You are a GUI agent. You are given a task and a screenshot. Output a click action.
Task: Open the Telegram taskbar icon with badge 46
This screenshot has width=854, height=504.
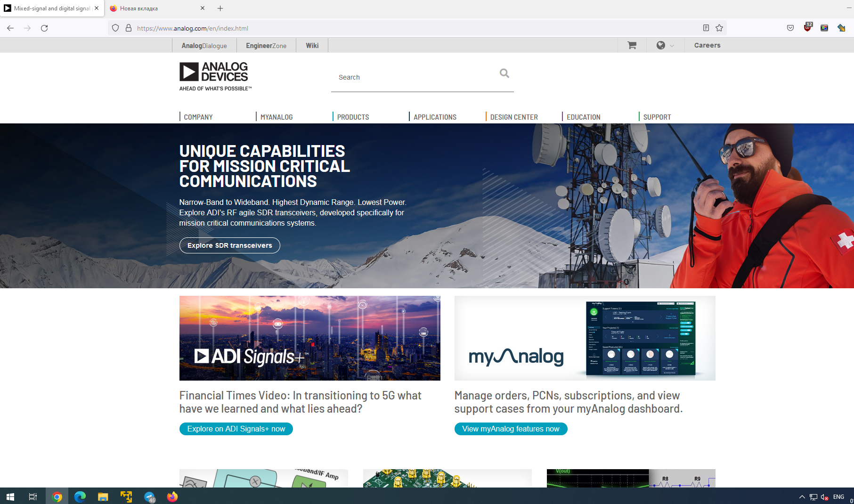point(150,497)
